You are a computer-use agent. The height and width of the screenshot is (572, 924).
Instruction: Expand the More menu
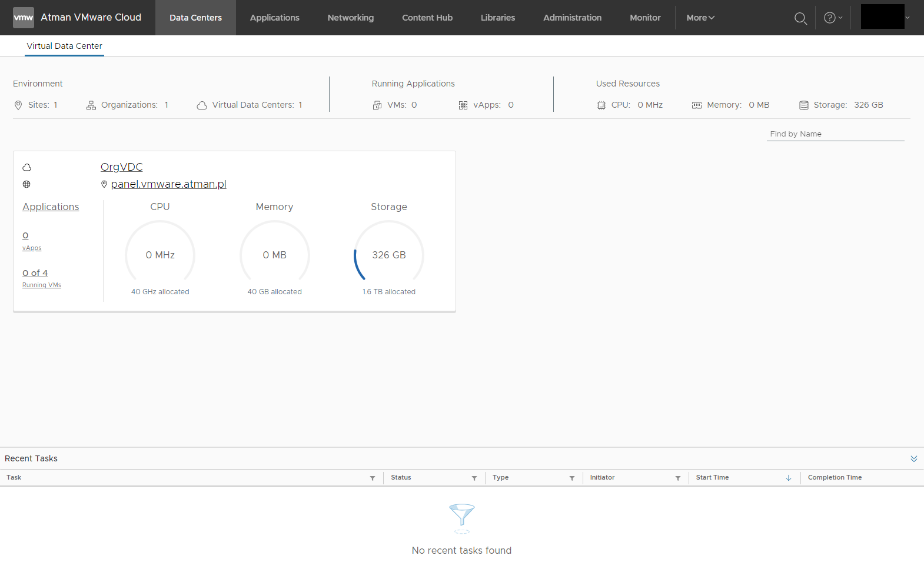(x=700, y=18)
